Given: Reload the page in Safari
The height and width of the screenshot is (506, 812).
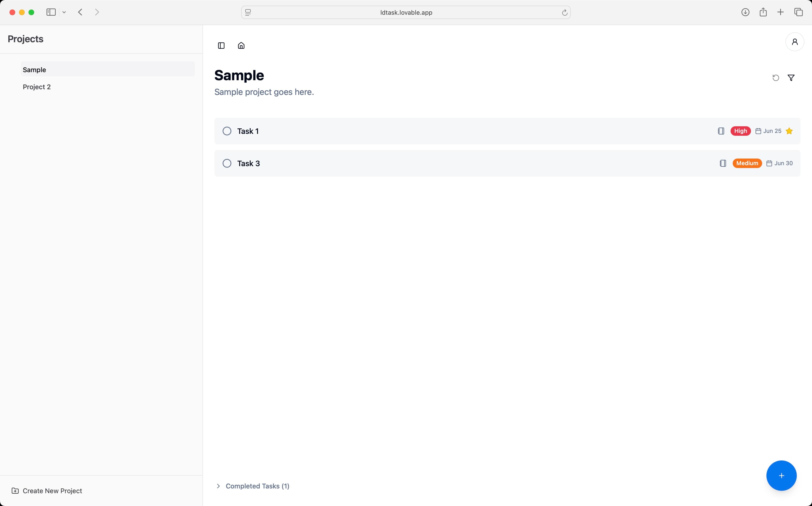Looking at the screenshot, I should click(x=564, y=12).
